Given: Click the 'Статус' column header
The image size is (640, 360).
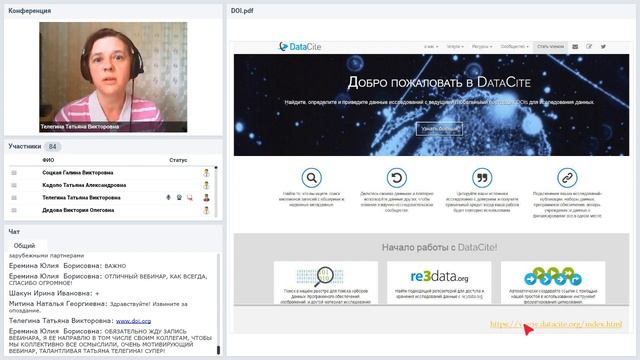Looking at the screenshot, I should (x=178, y=160).
